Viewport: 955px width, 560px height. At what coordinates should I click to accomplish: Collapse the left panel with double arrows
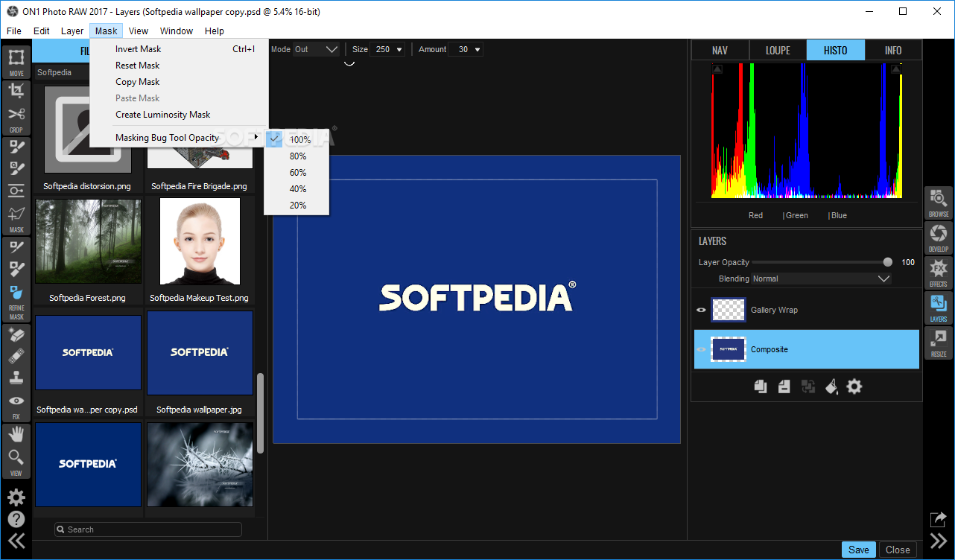16,541
